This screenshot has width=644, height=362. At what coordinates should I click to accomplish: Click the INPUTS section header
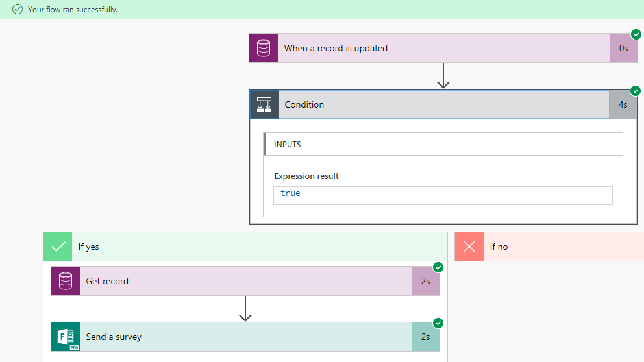click(443, 144)
